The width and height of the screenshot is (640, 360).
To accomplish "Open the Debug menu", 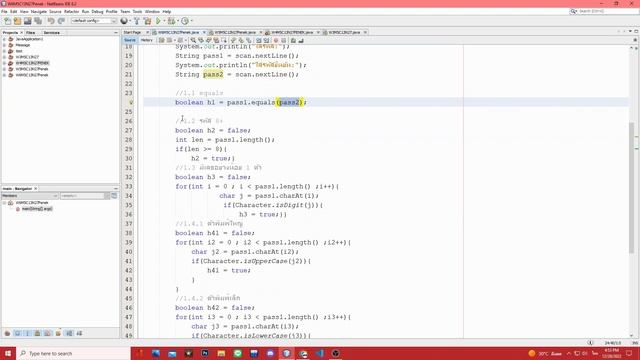I will coord(97,12).
